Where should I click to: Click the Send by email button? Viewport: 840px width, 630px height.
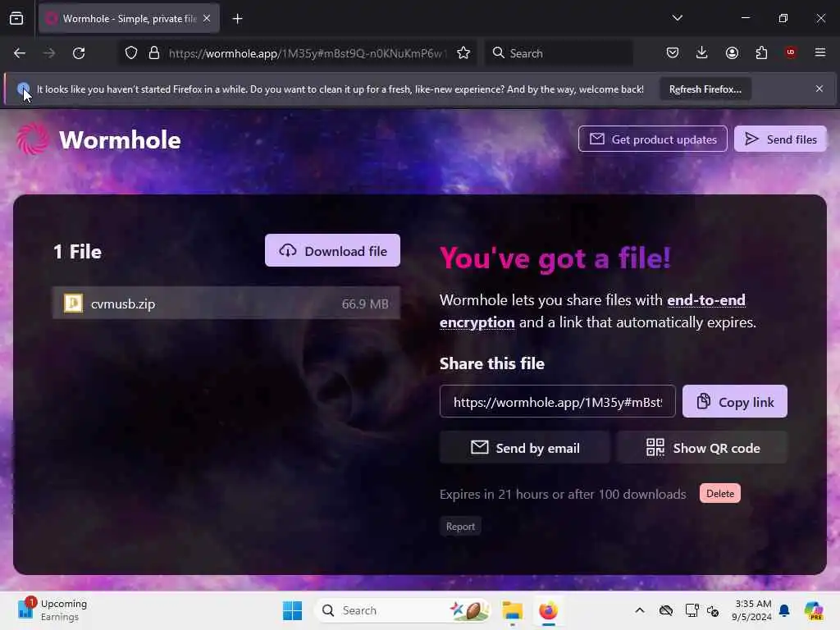pyautogui.click(x=524, y=448)
